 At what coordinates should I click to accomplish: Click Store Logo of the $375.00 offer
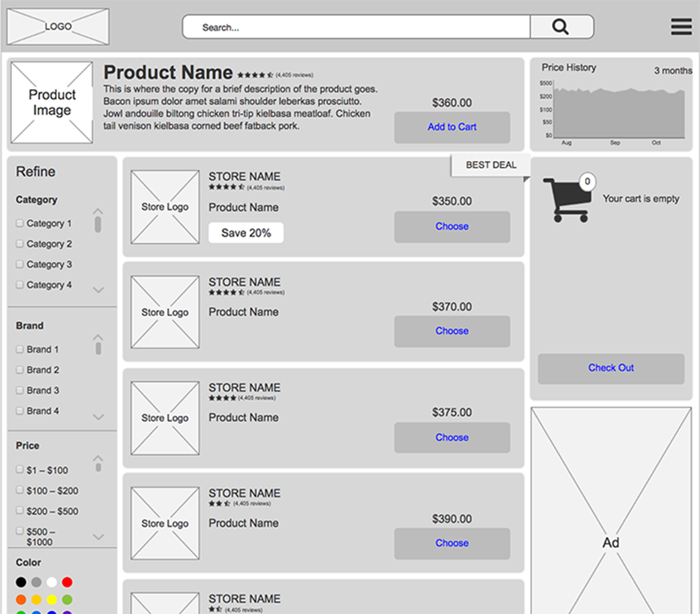tap(165, 418)
